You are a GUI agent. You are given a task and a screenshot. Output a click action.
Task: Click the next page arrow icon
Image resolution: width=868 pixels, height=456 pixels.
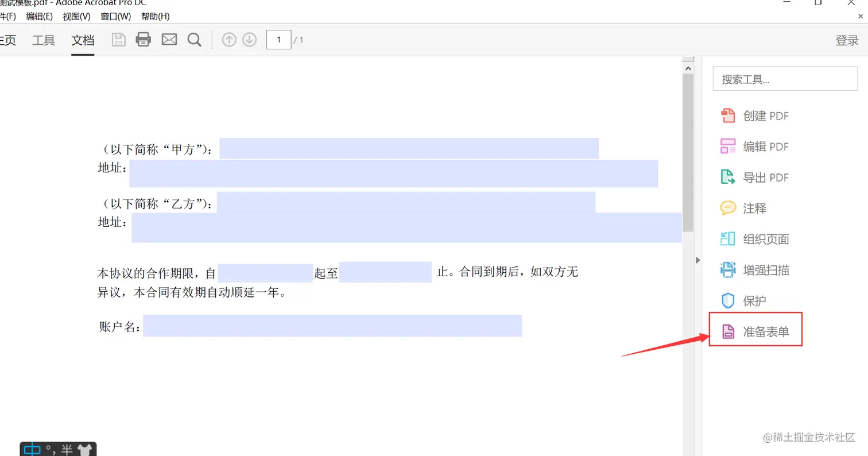tap(249, 39)
